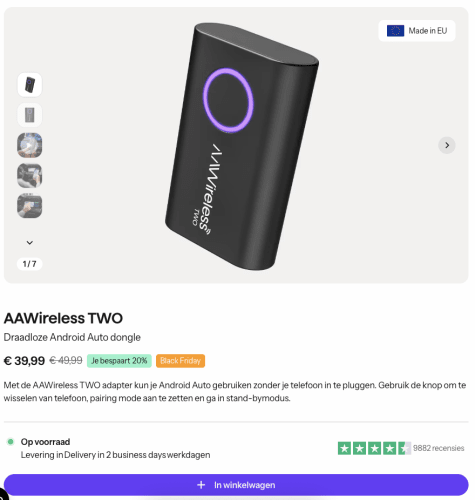Expand more thumbnails with the down chevron
Viewport: 475px width, 500px height.
pyautogui.click(x=30, y=243)
